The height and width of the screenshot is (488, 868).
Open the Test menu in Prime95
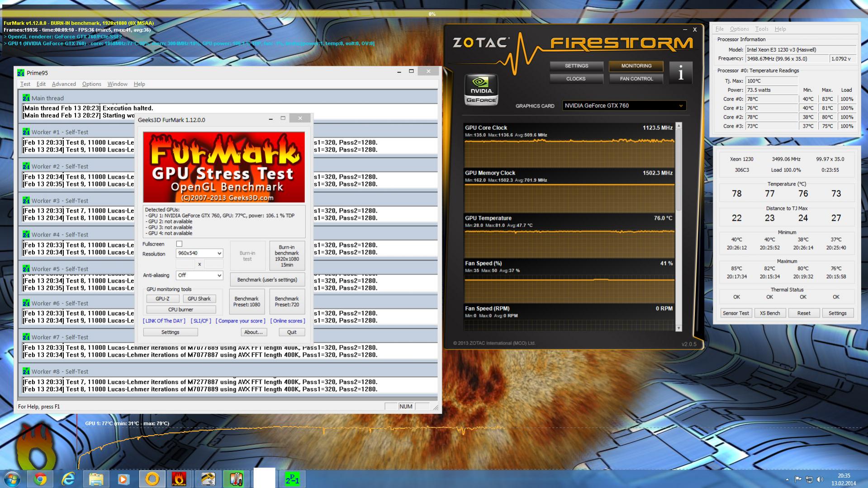pyautogui.click(x=25, y=84)
